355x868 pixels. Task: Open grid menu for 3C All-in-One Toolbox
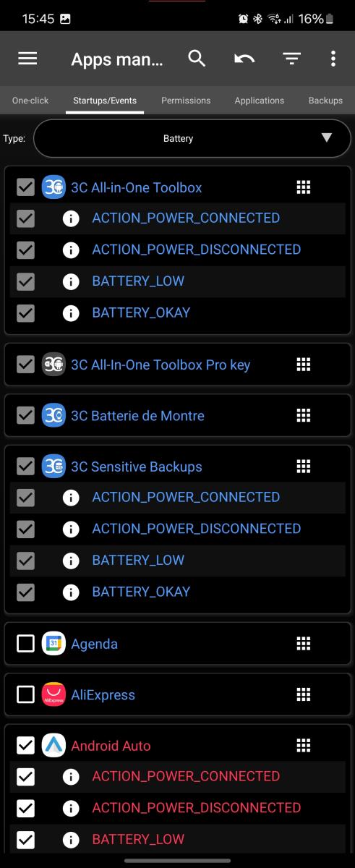304,187
